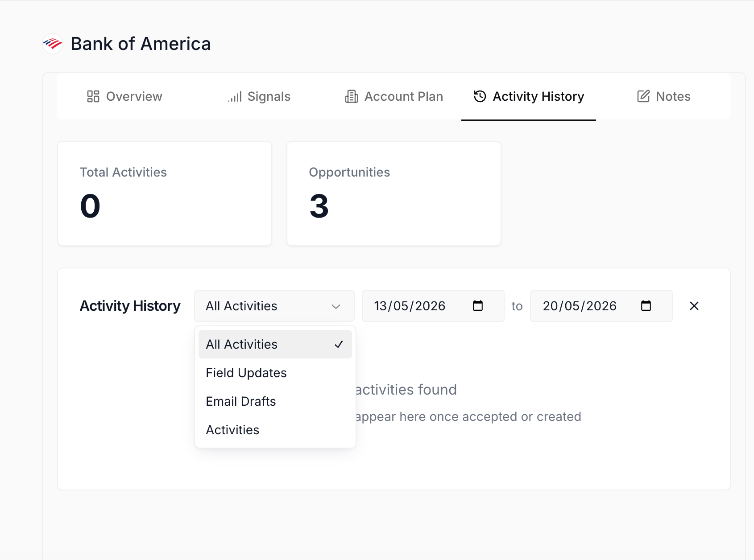Click the Signals bar chart icon
This screenshot has width=754, height=560.
coord(235,96)
